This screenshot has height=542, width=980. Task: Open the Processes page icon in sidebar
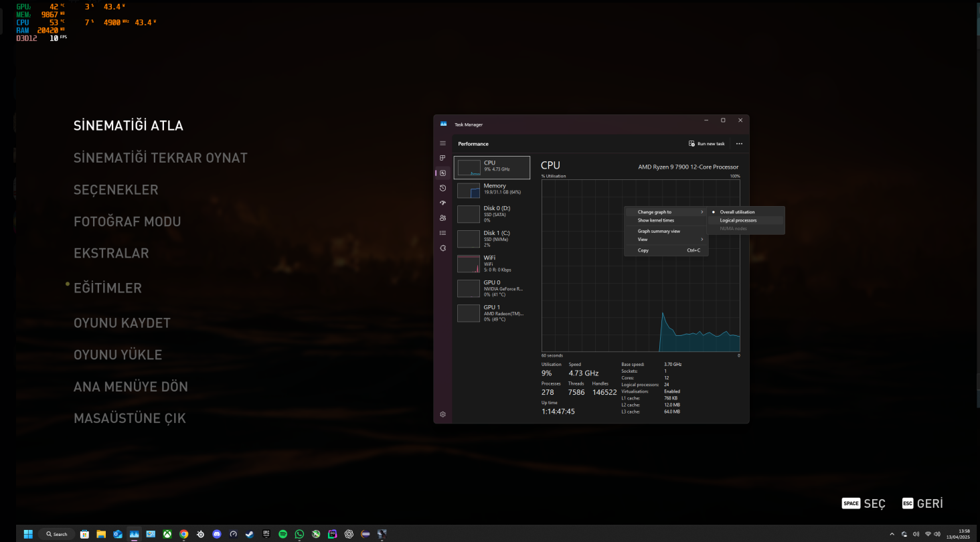(x=442, y=158)
